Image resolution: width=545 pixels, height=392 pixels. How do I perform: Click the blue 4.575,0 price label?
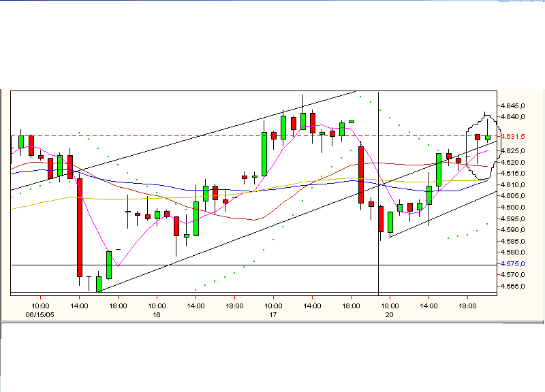click(513, 264)
